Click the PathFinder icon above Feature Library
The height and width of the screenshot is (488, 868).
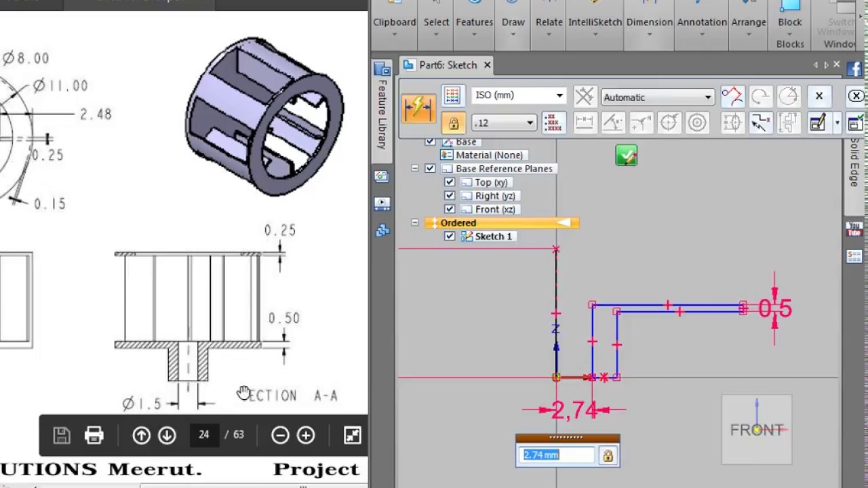pos(382,68)
